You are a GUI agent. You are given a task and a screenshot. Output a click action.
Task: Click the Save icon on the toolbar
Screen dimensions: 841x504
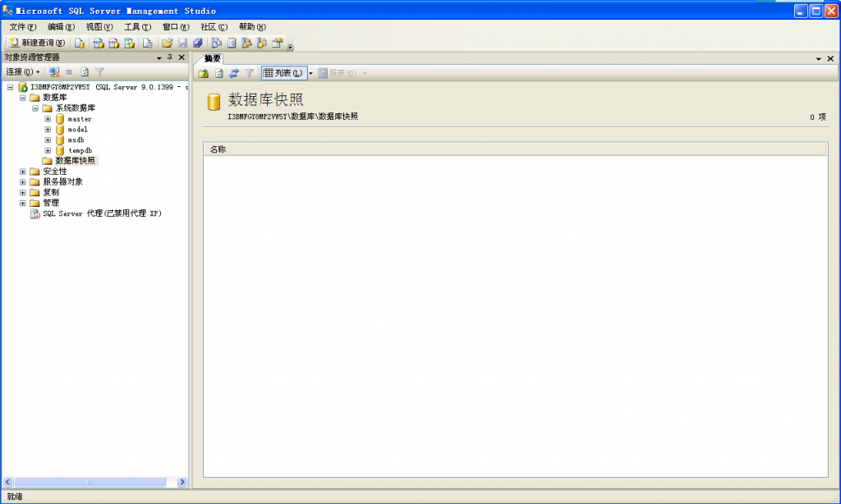tap(182, 43)
